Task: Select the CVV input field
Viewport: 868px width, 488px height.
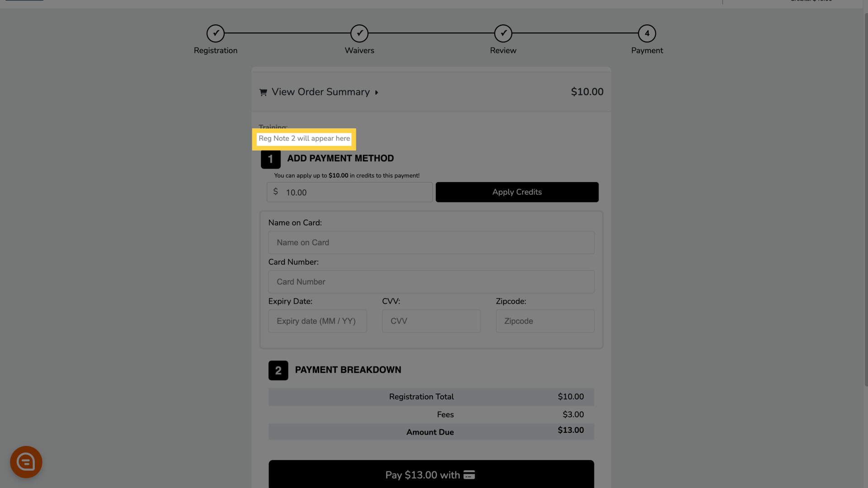Action: [431, 320]
